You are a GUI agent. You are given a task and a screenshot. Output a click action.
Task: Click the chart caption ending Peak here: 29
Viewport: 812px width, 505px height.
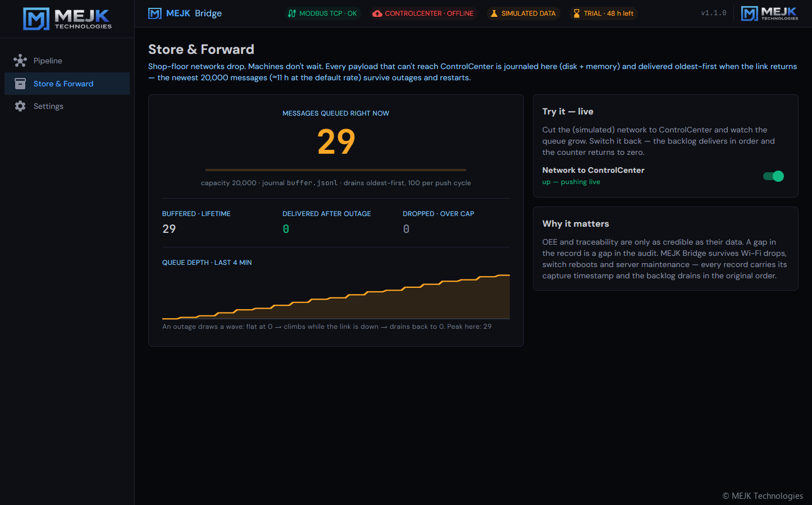pyautogui.click(x=327, y=327)
